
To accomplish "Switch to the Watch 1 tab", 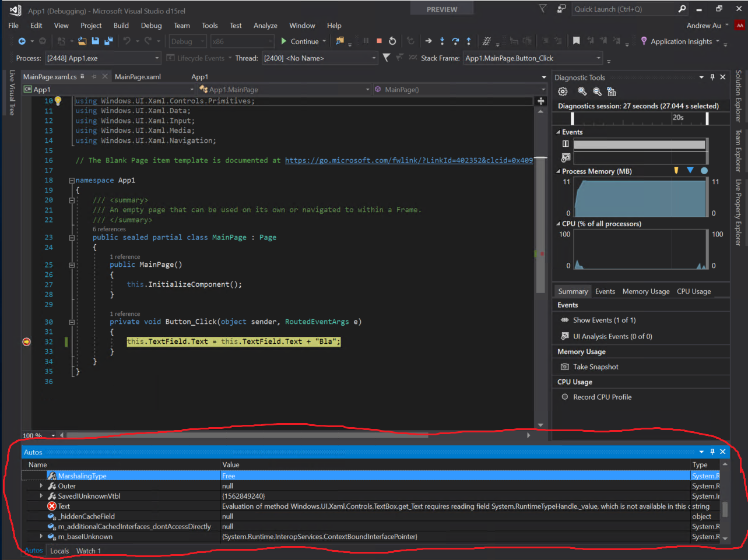I will [89, 551].
